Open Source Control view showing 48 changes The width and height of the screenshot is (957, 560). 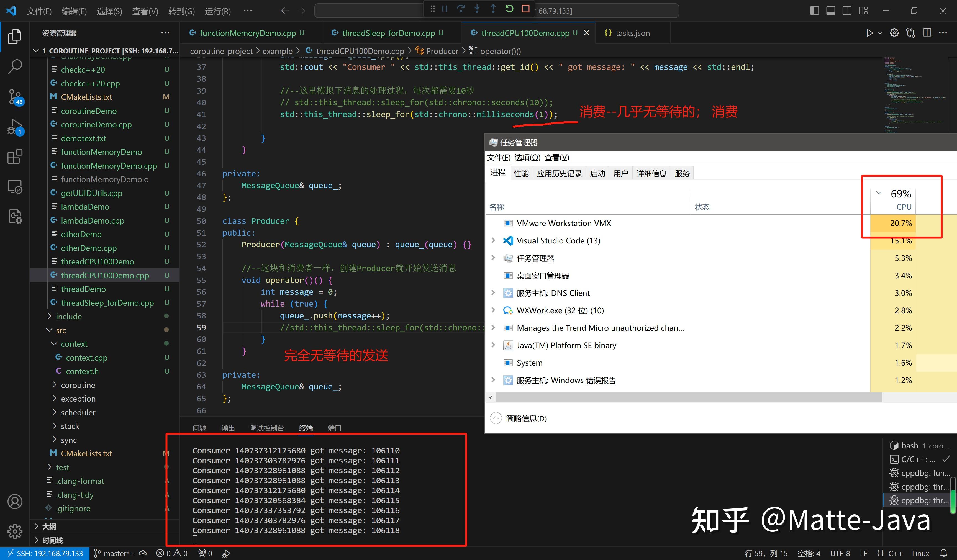pyautogui.click(x=15, y=96)
